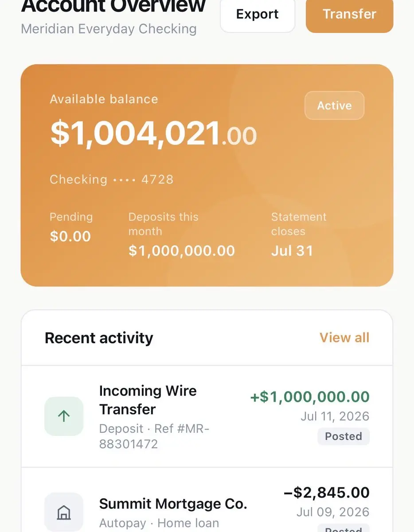Select the Incoming Wire Transfer entry title

coord(148,400)
